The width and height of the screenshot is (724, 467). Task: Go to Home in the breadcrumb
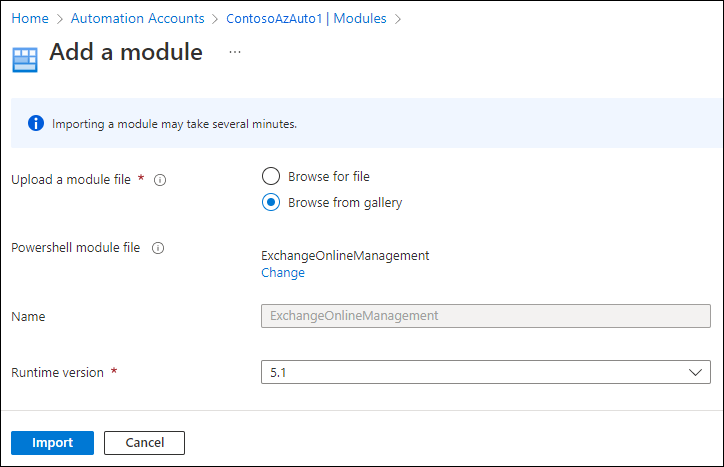point(30,18)
